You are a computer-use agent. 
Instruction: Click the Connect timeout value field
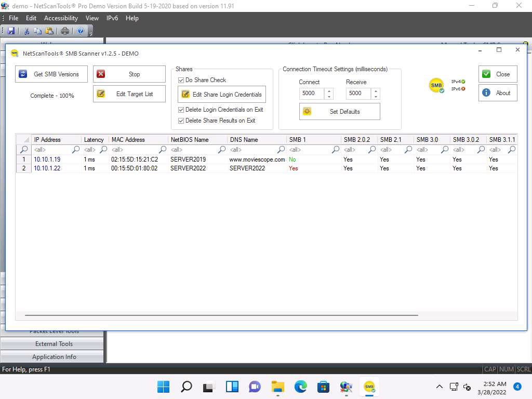(x=312, y=94)
